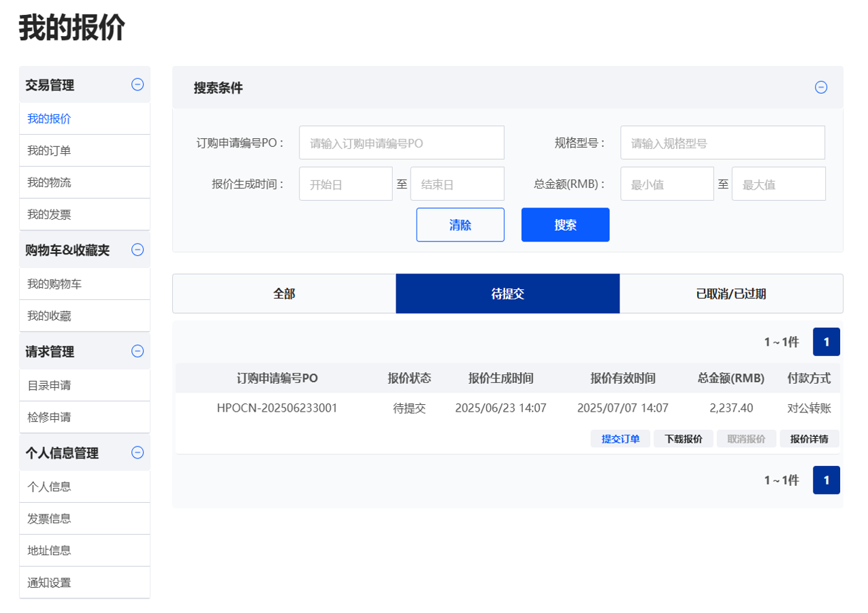
Task: Switch to the 已取消/已过期 tab
Action: coord(730,294)
